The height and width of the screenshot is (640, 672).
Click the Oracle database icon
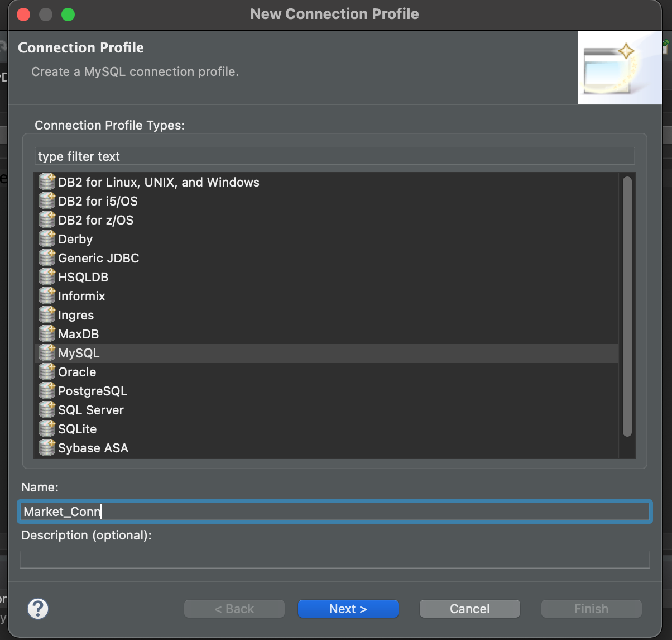pos(47,372)
